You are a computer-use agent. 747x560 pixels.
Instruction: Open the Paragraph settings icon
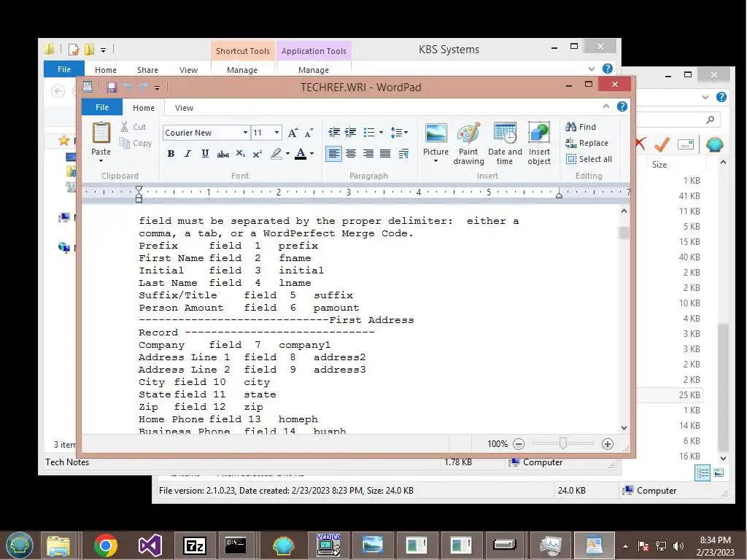point(403,153)
